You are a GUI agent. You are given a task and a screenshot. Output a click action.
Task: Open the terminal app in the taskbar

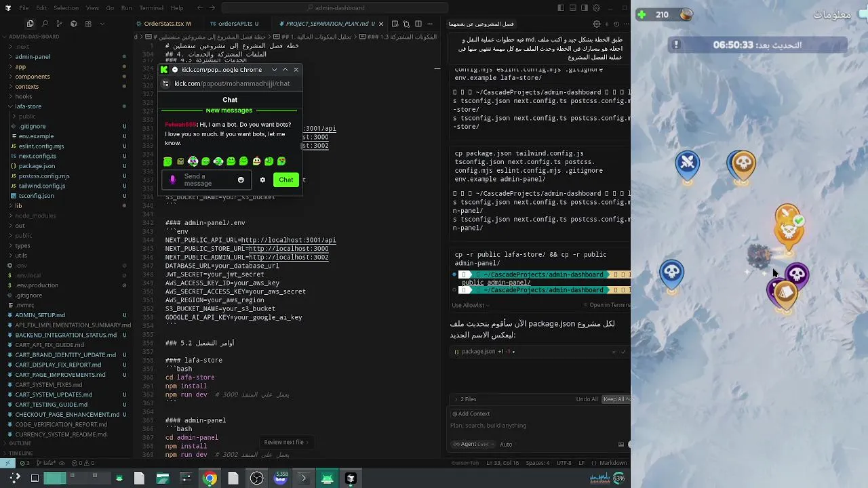tap(304, 479)
